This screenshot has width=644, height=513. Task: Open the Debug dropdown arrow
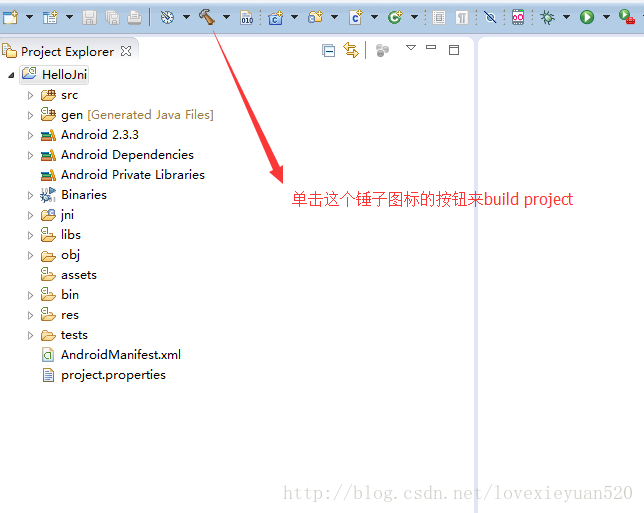[566, 17]
